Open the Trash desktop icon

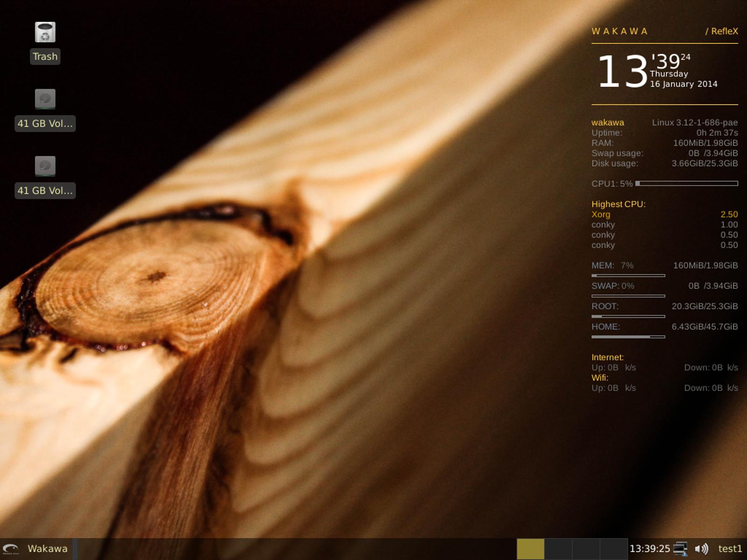[x=45, y=32]
